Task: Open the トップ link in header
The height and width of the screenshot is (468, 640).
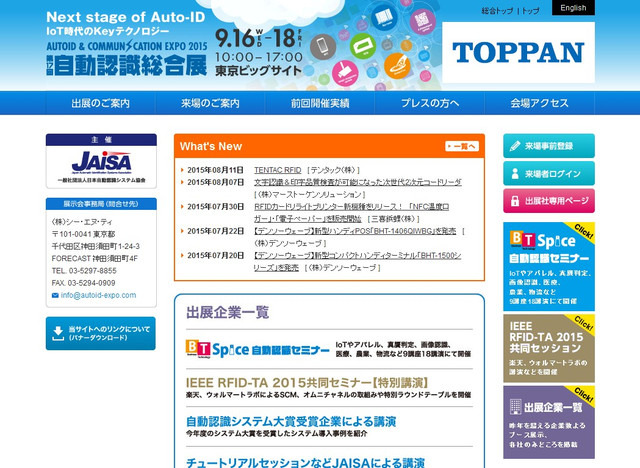Action: 531,11
